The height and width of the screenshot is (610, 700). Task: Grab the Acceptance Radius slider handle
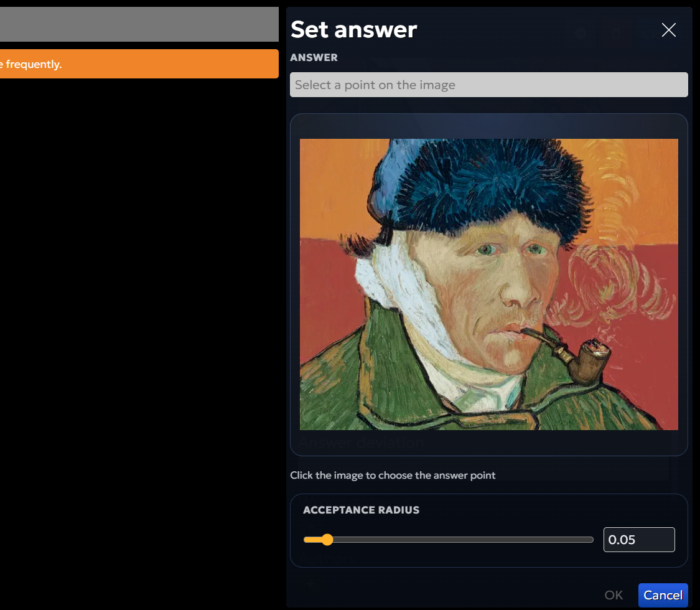tap(327, 540)
